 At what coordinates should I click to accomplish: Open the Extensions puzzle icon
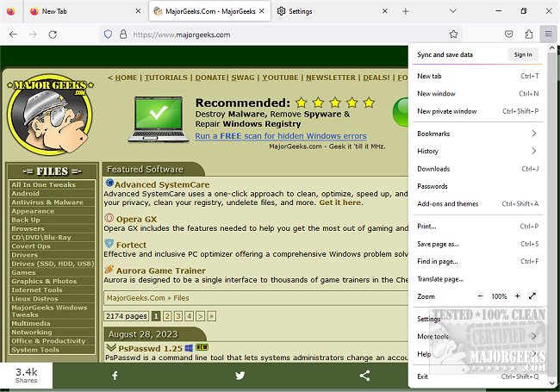(529, 34)
